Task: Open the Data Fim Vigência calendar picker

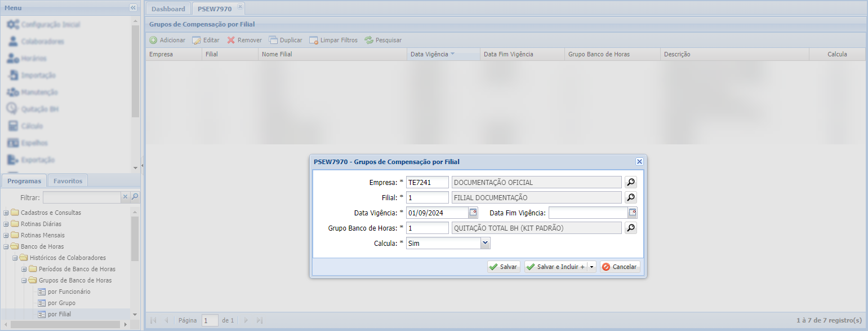Action: click(x=633, y=213)
